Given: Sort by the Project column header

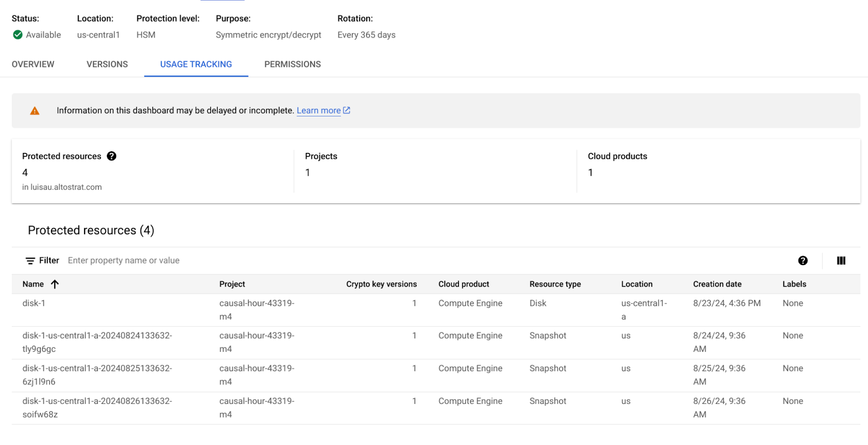Looking at the screenshot, I should pyautogui.click(x=232, y=284).
